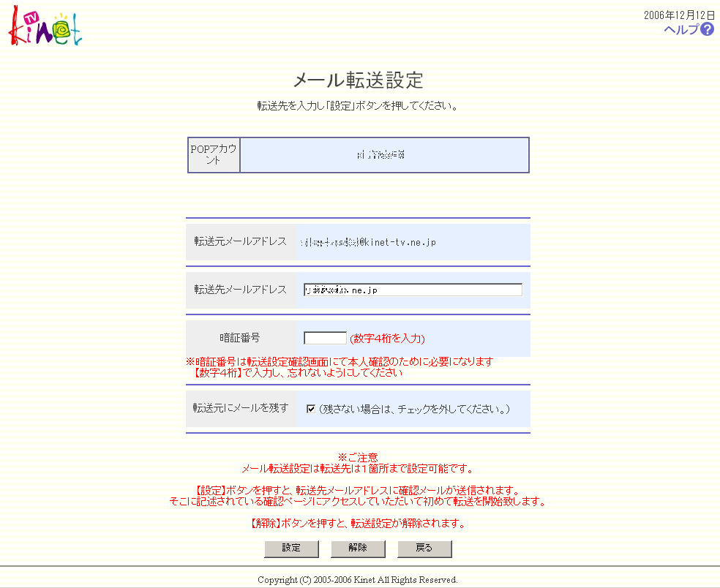The height and width of the screenshot is (588, 720).
Task: Click the red (数字4桁を入力) hint text
Action: (387, 339)
